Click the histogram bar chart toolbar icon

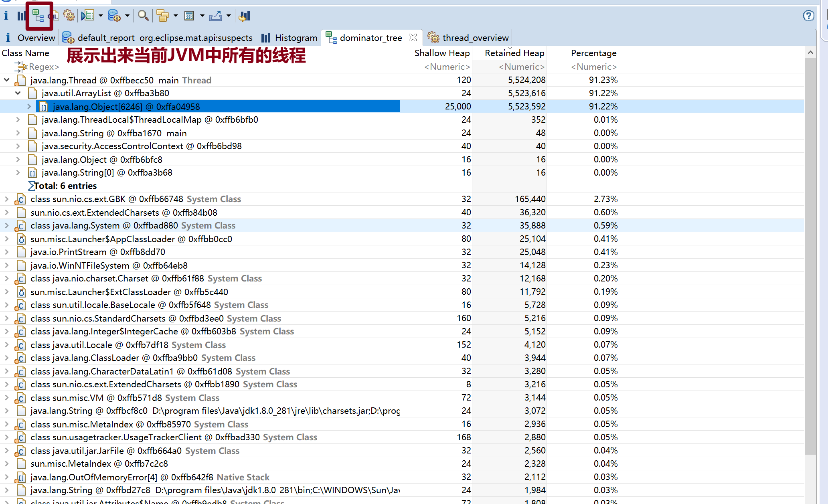(21, 16)
